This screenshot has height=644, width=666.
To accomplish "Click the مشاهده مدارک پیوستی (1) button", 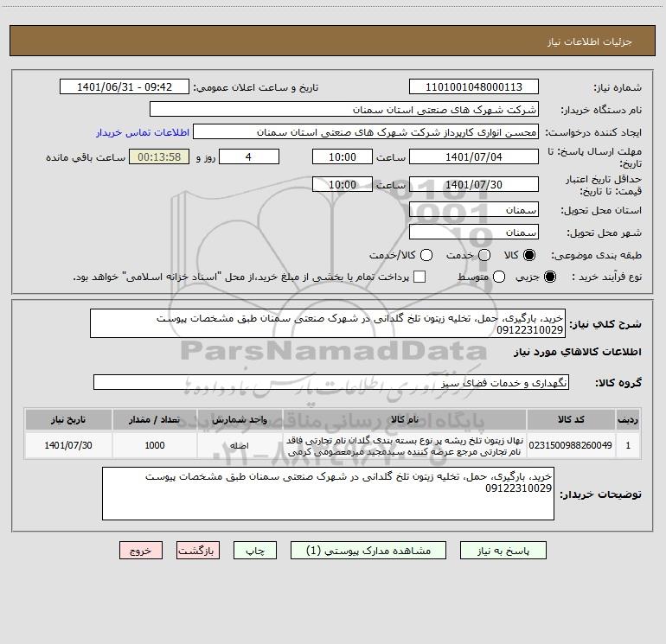I will 368,551.
